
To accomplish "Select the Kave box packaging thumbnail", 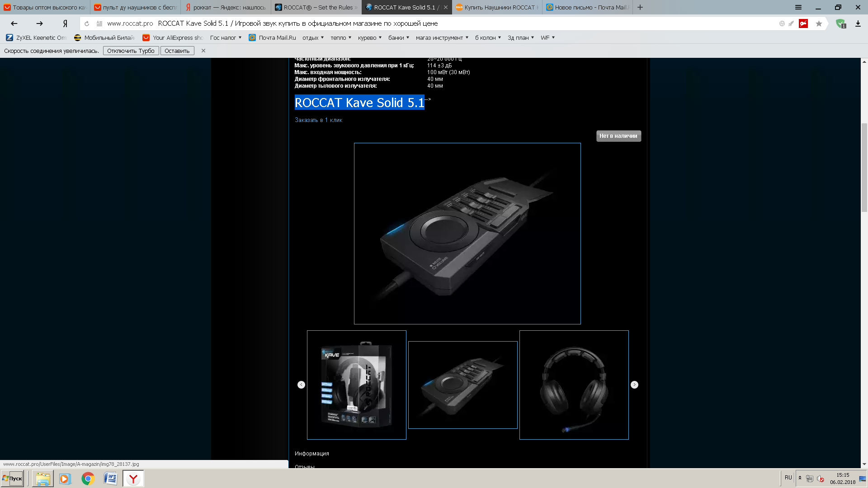I will (x=357, y=385).
